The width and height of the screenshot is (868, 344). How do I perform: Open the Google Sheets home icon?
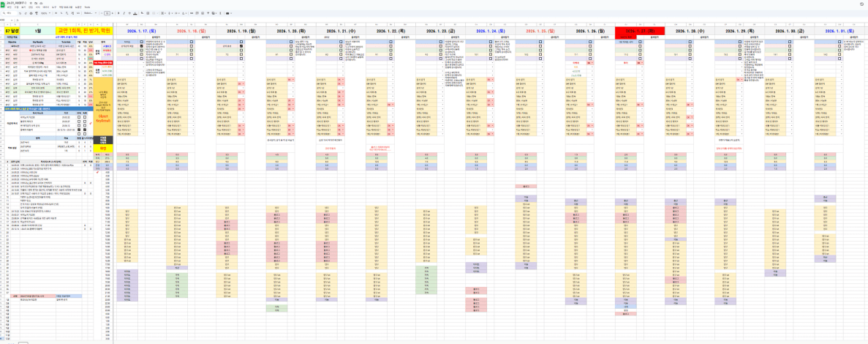[x=3, y=4]
